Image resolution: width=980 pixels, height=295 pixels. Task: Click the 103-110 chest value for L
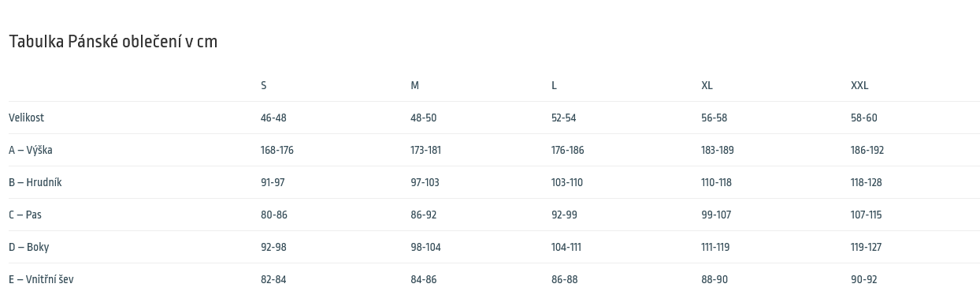click(x=567, y=182)
